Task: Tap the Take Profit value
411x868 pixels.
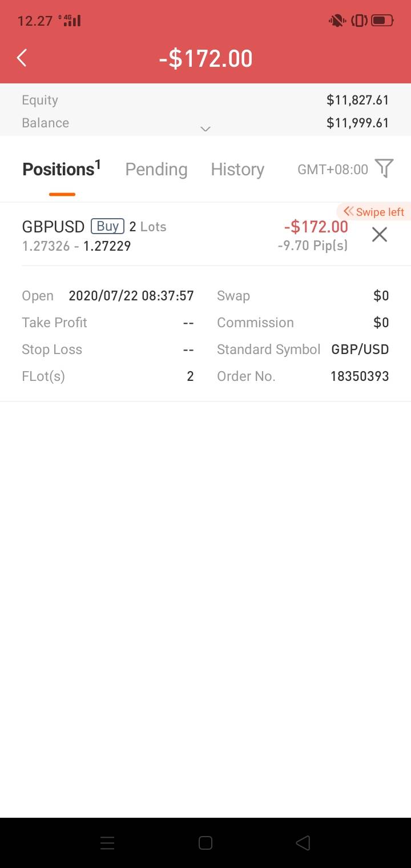Action: pyautogui.click(x=188, y=323)
